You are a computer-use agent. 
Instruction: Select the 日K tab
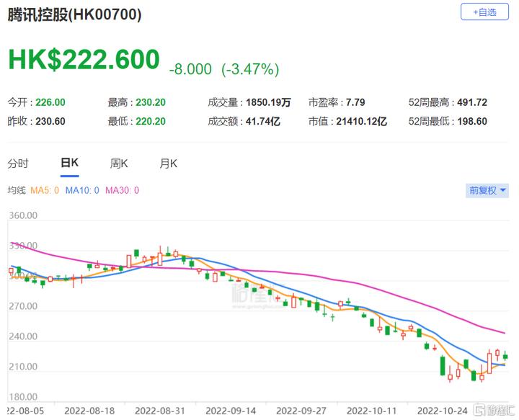pos(69,163)
